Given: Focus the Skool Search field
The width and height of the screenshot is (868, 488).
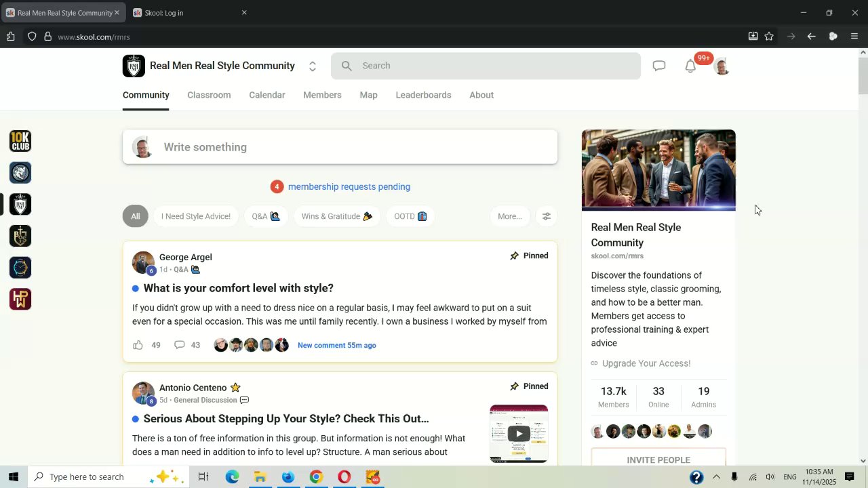Looking at the screenshot, I should coord(486,66).
